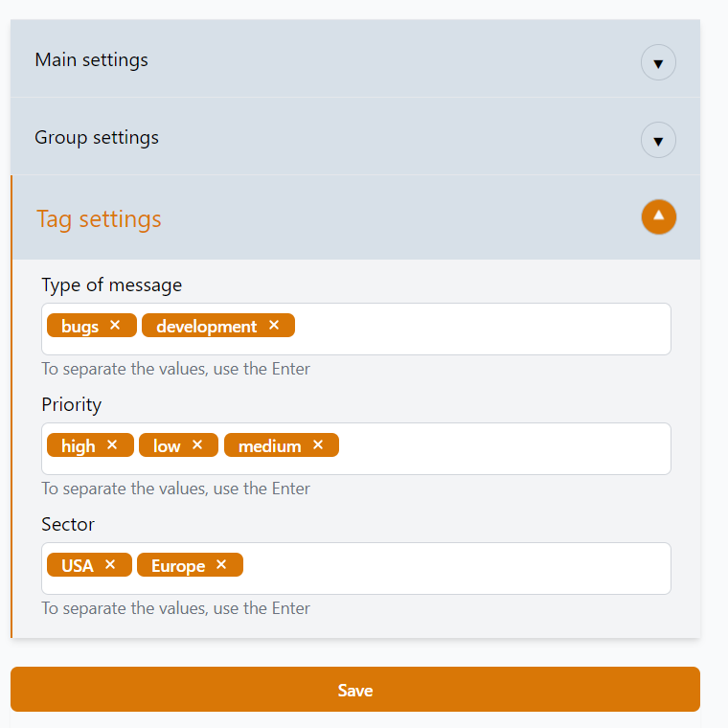728x728 pixels.
Task: Focus the Type of message input field
Action: [479, 329]
